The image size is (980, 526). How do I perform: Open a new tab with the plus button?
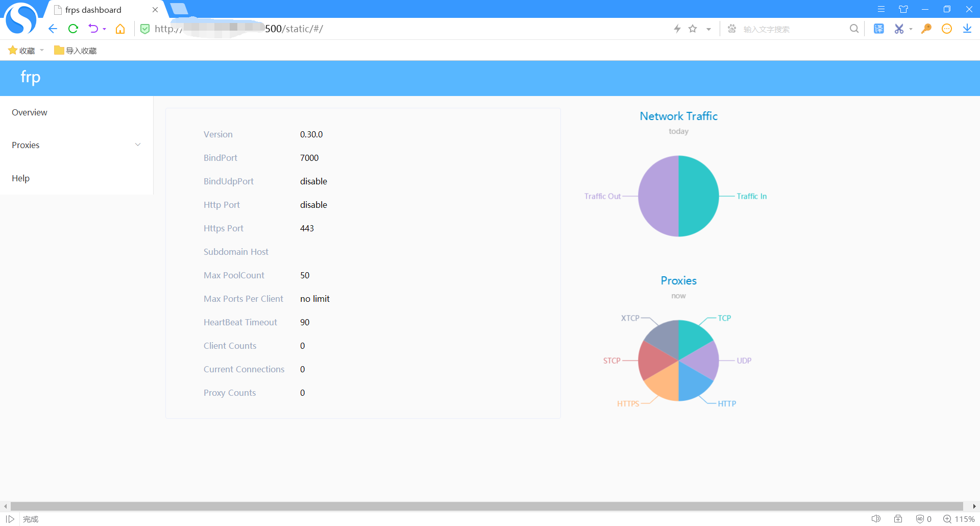(x=179, y=9)
